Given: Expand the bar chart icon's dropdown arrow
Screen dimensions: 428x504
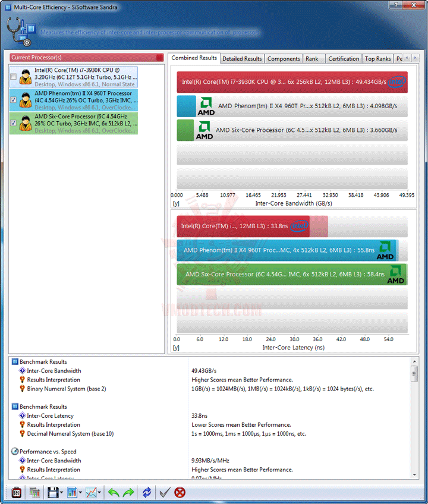Looking at the screenshot, I should [x=80, y=493].
